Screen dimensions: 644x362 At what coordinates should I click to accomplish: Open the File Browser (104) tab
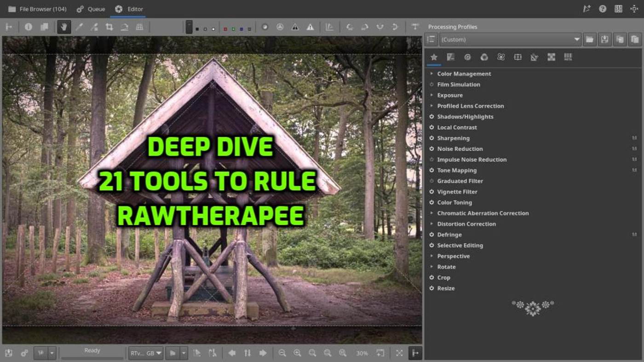pyautogui.click(x=37, y=9)
